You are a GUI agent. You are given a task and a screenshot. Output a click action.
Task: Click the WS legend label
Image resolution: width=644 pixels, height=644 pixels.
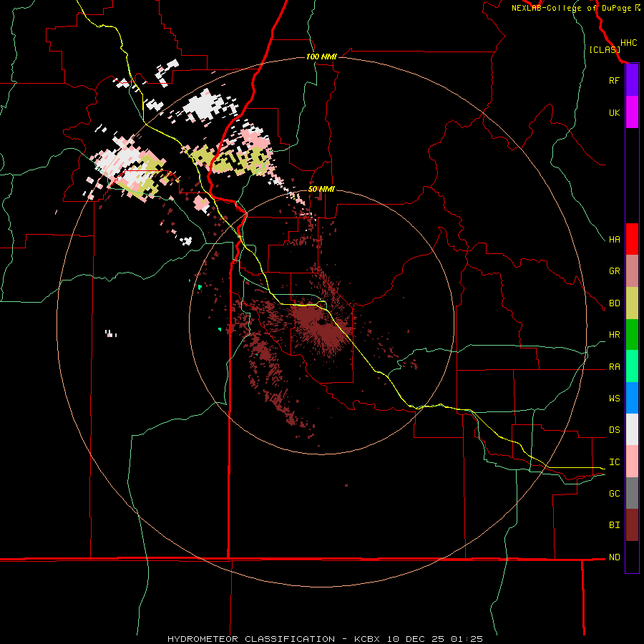tap(614, 399)
